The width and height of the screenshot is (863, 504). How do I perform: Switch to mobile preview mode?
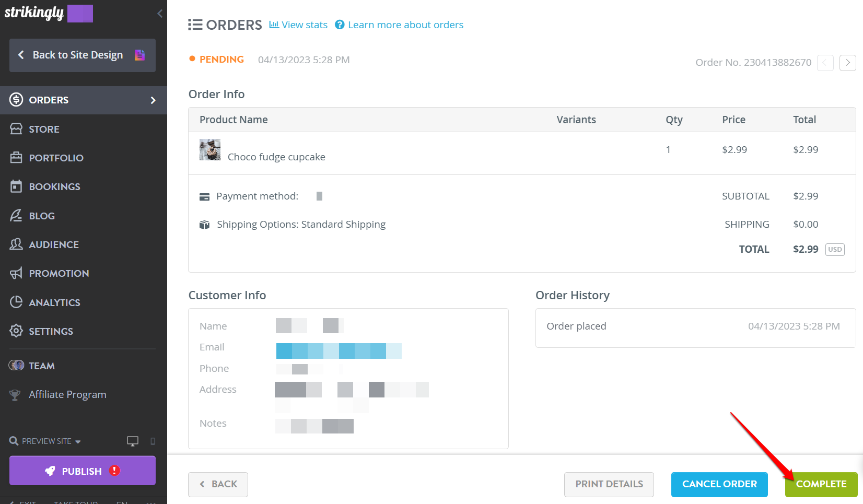(x=152, y=441)
